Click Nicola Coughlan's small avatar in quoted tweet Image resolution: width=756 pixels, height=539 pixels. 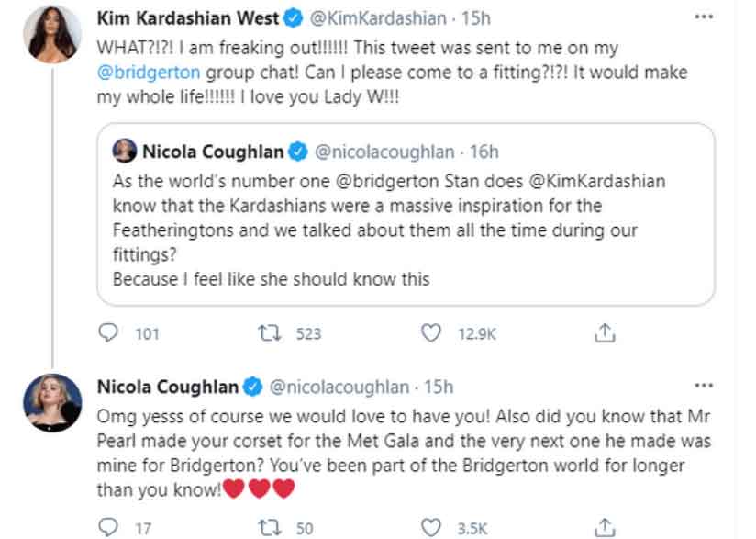(x=124, y=152)
